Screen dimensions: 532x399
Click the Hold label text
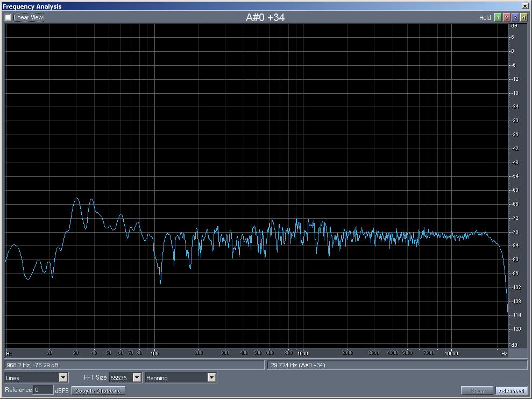[x=485, y=18]
